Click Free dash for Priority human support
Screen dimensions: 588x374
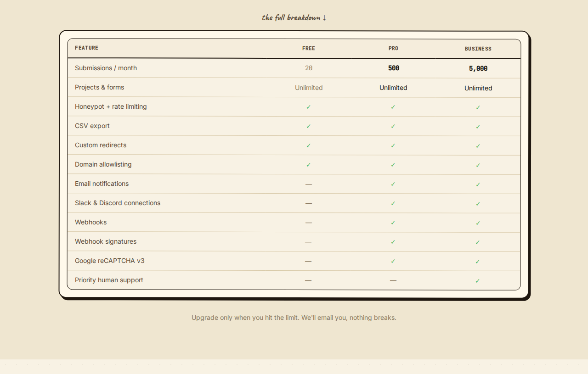click(x=308, y=280)
